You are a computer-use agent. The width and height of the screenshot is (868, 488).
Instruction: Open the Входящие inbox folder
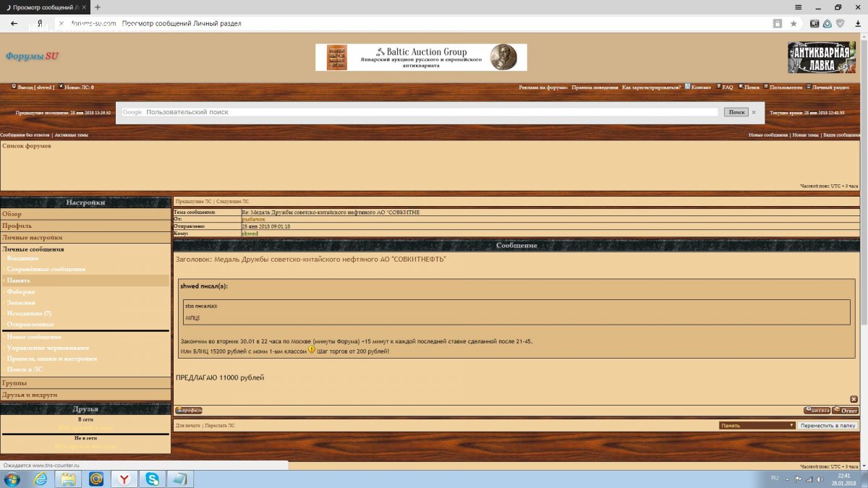[x=23, y=258]
